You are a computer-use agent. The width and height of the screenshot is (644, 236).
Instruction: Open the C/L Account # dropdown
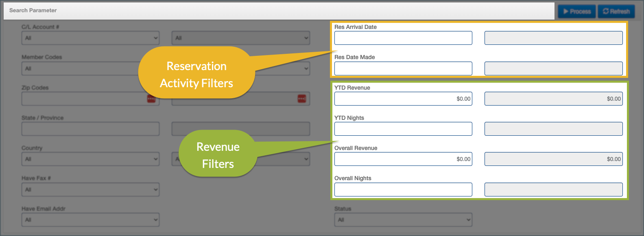(90, 38)
